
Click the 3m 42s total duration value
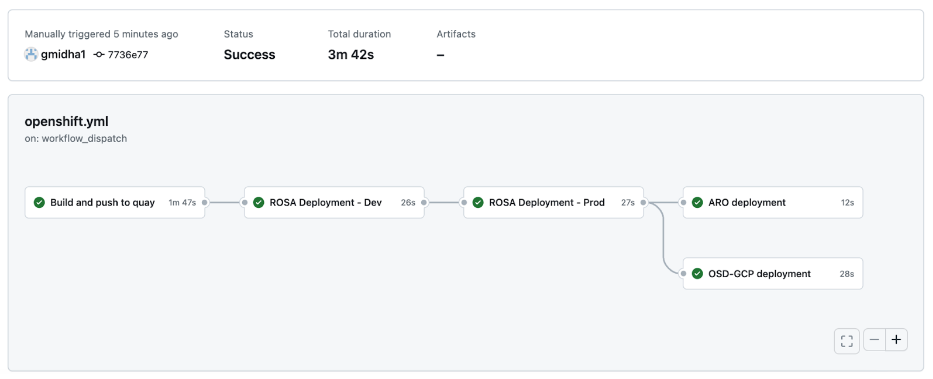pos(350,55)
